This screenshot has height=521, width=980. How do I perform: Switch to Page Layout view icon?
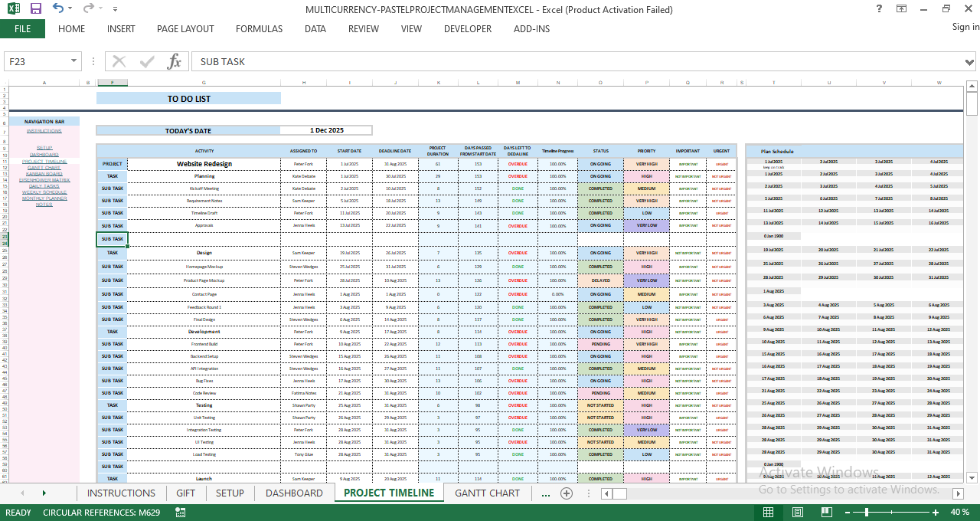[x=797, y=512]
